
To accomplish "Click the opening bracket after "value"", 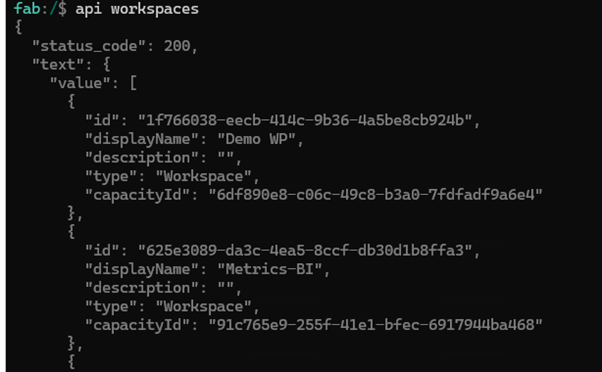I will tap(133, 83).
